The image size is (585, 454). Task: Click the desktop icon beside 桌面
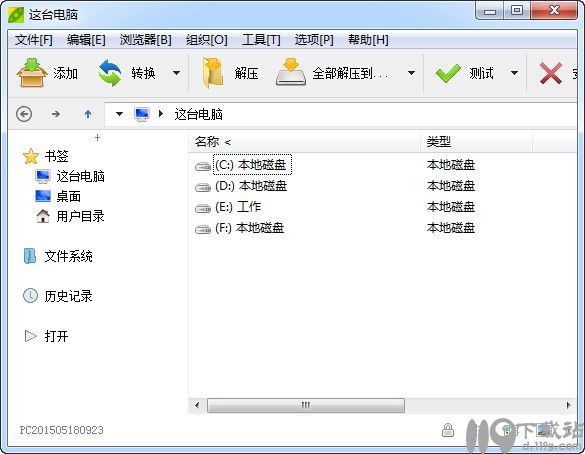tap(43, 196)
